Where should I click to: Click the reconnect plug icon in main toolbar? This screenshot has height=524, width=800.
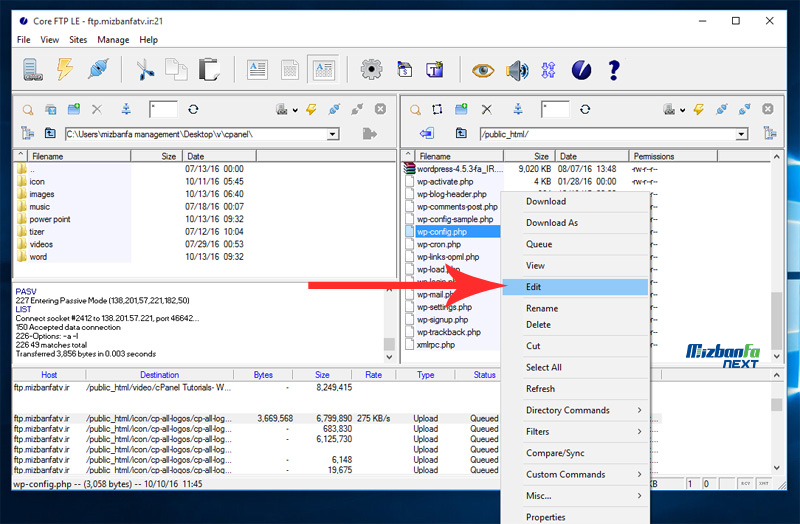(x=98, y=69)
